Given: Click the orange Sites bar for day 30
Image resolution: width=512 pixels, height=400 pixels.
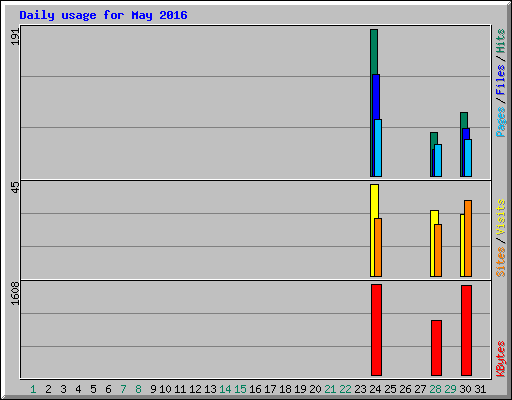Looking at the screenshot, I should pos(468,238).
